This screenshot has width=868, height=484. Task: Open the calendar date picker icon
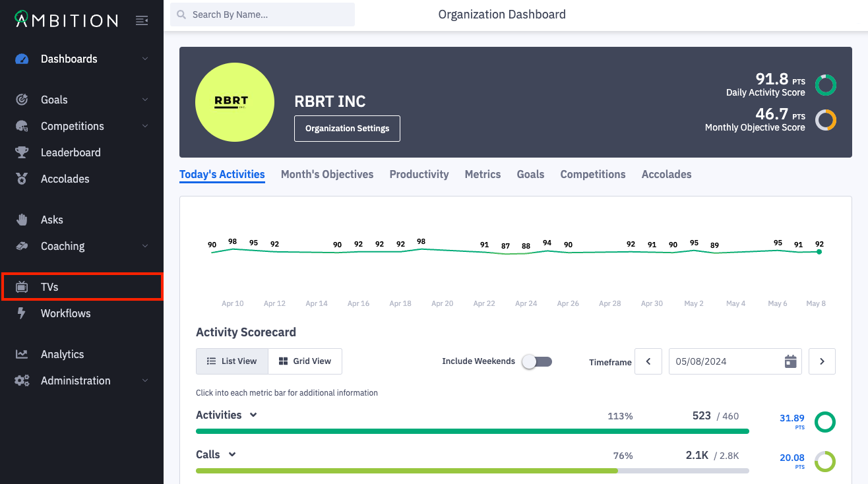[790, 361]
